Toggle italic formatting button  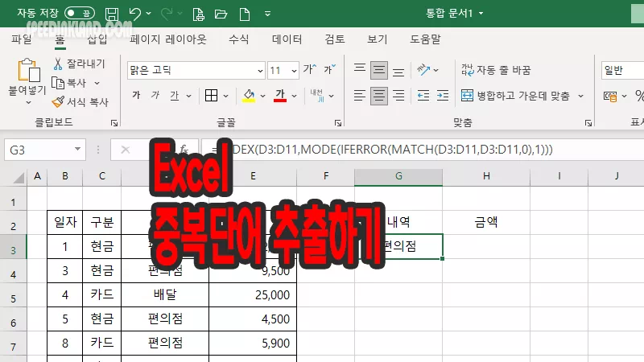(x=155, y=96)
